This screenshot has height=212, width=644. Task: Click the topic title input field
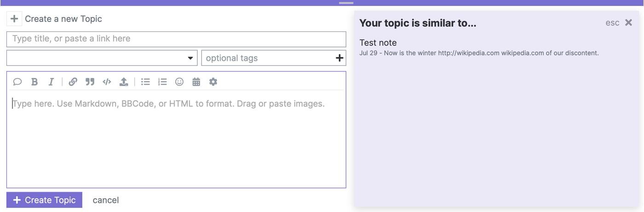click(x=176, y=39)
